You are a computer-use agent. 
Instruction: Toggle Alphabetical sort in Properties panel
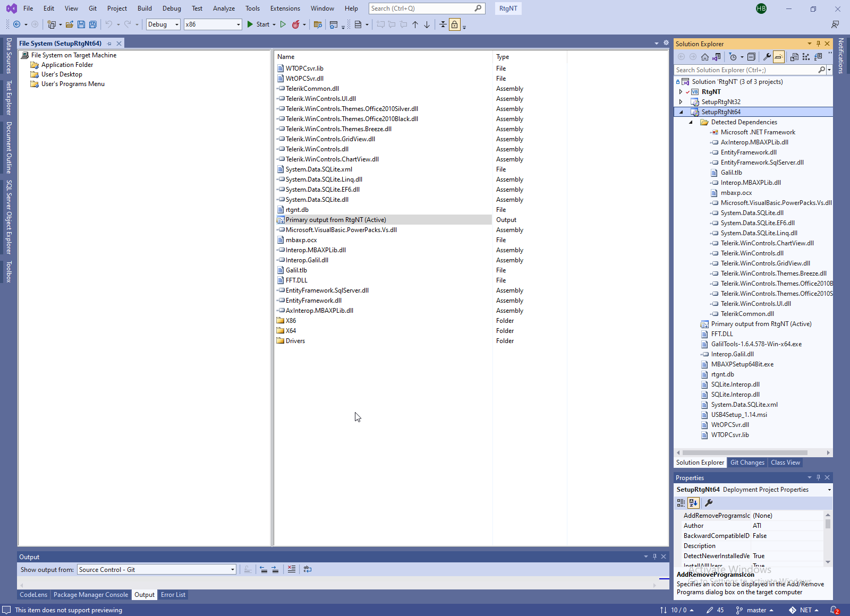693,503
